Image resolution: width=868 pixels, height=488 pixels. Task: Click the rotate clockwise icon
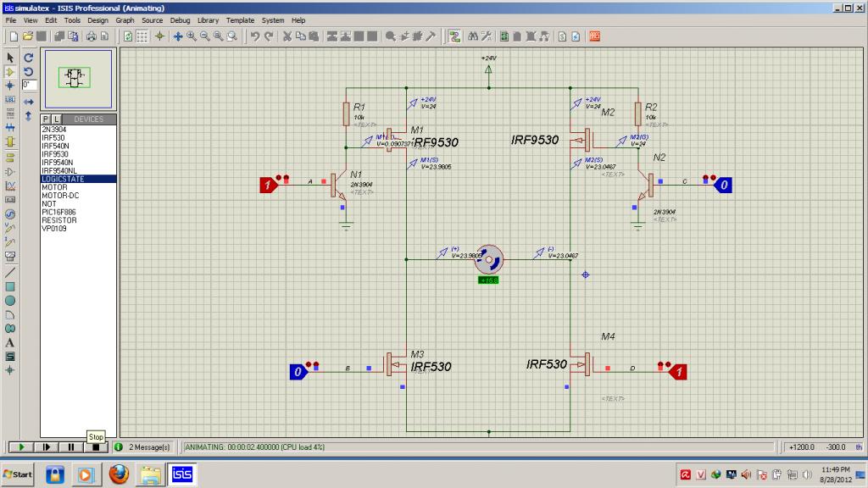point(28,57)
